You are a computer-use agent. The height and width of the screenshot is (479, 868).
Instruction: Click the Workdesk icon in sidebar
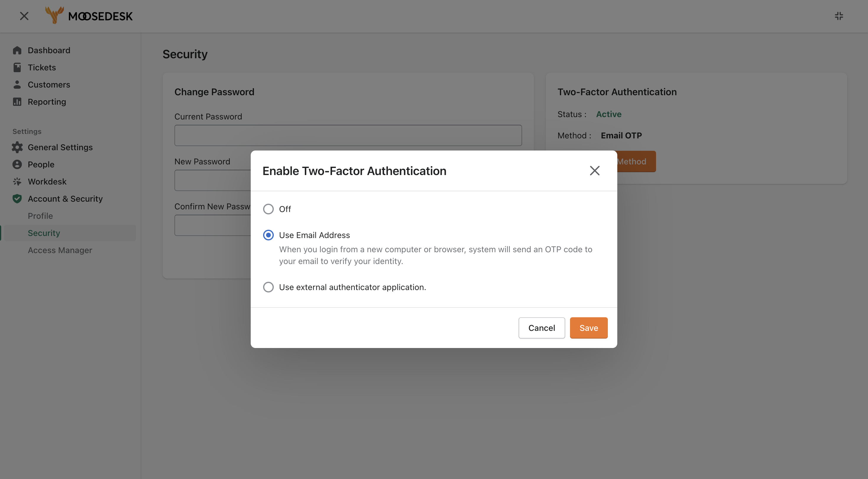point(17,182)
